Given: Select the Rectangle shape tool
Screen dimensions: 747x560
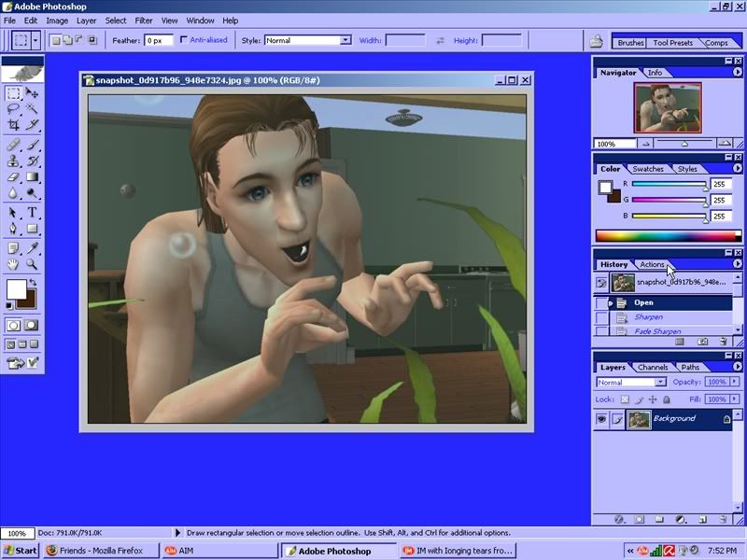Looking at the screenshot, I should 32,229.
